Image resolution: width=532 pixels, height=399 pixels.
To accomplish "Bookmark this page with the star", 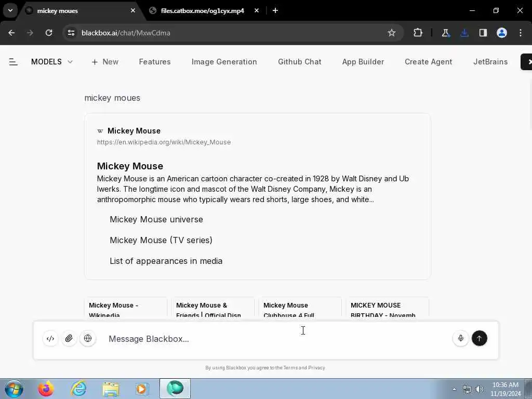I will click(392, 33).
